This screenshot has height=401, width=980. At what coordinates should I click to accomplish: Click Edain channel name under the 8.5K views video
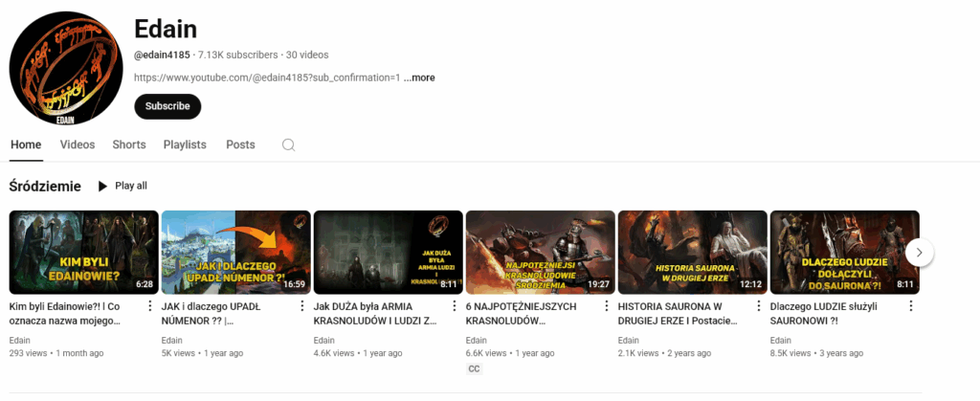pyautogui.click(x=781, y=341)
